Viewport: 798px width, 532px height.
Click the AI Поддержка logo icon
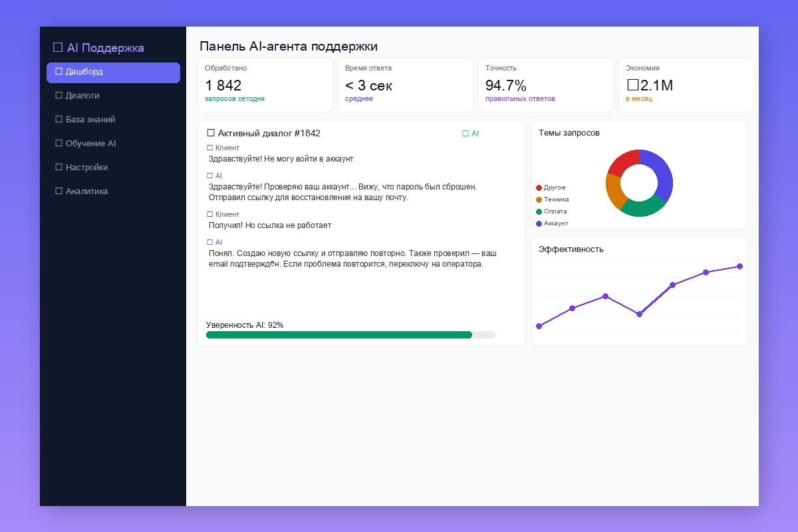58,47
